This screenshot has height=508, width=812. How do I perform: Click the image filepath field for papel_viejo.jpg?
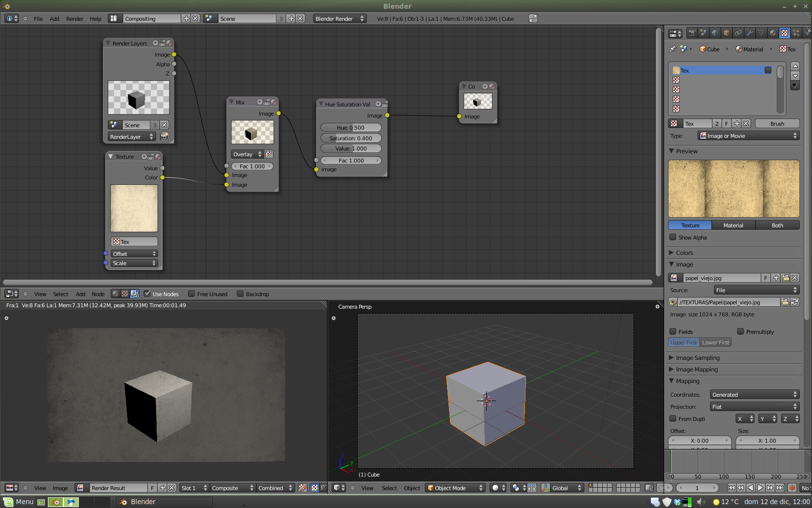pyautogui.click(x=729, y=302)
